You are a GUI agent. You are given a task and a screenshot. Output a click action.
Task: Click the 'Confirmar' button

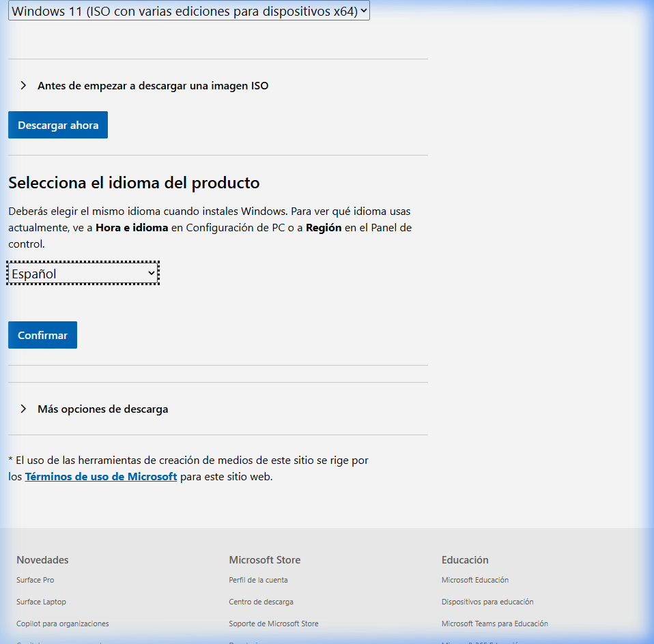point(42,335)
